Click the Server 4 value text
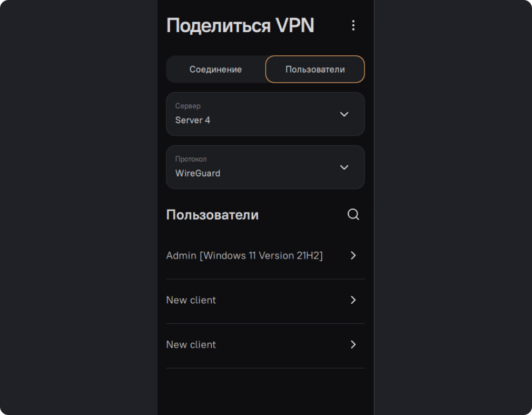The width and height of the screenshot is (532, 415). 193,120
